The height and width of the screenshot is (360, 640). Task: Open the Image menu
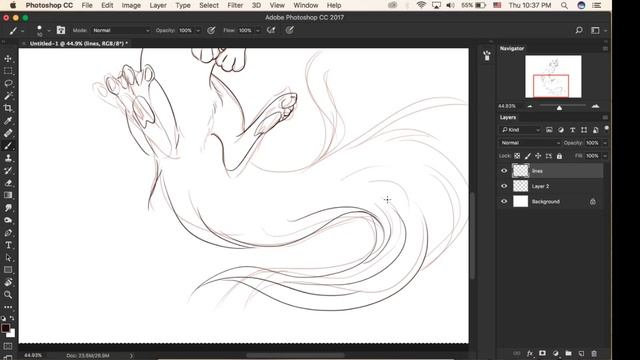point(131,5)
